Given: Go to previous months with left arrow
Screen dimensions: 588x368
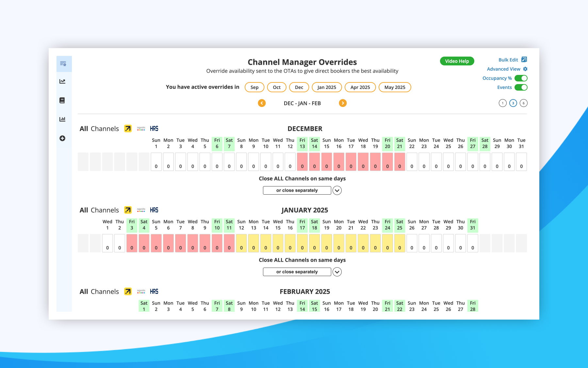Looking at the screenshot, I should [x=262, y=103].
